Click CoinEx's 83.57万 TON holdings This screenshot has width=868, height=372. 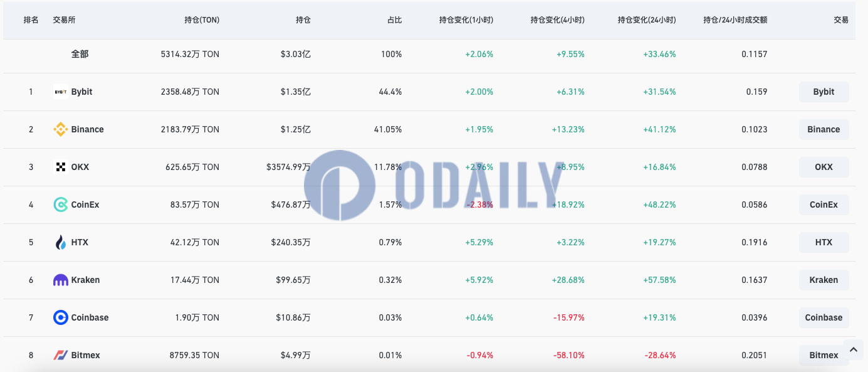(195, 205)
